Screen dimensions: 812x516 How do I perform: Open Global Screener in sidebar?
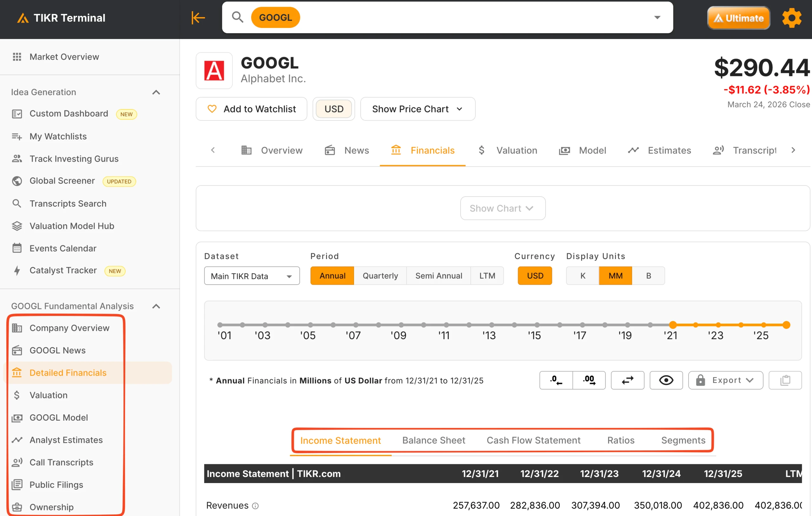click(62, 181)
